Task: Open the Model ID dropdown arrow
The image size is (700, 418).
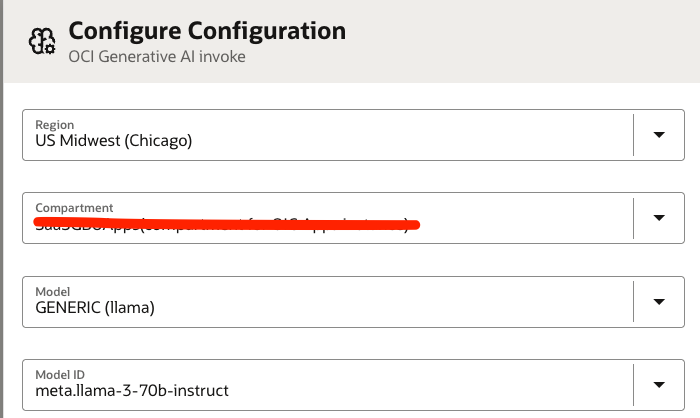Action: [659, 385]
